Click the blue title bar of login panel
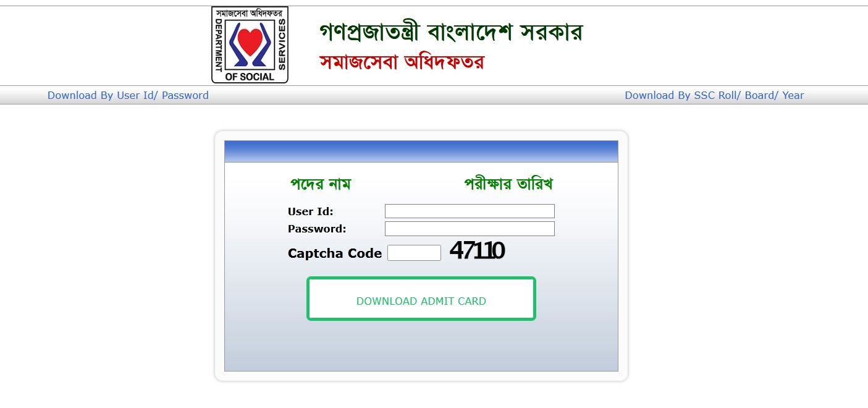 pyautogui.click(x=421, y=151)
